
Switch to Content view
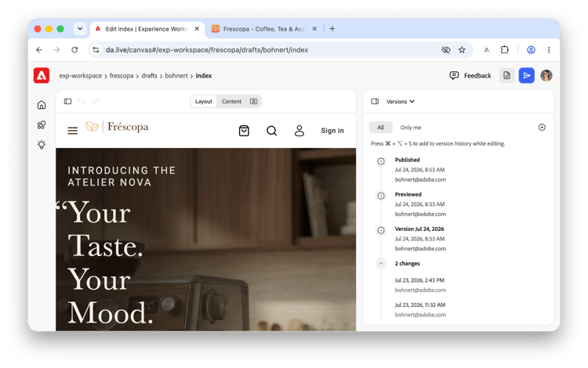[231, 102]
